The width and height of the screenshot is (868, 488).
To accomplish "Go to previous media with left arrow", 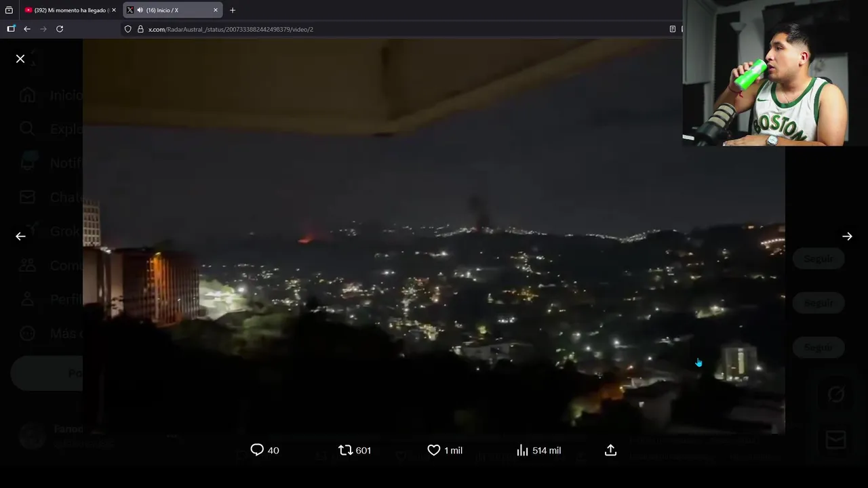I will [x=20, y=237].
